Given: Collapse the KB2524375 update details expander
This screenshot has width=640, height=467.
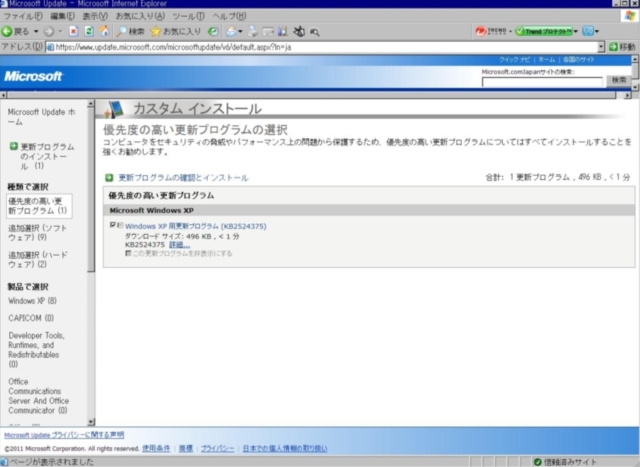Looking at the screenshot, I should (x=120, y=225).
